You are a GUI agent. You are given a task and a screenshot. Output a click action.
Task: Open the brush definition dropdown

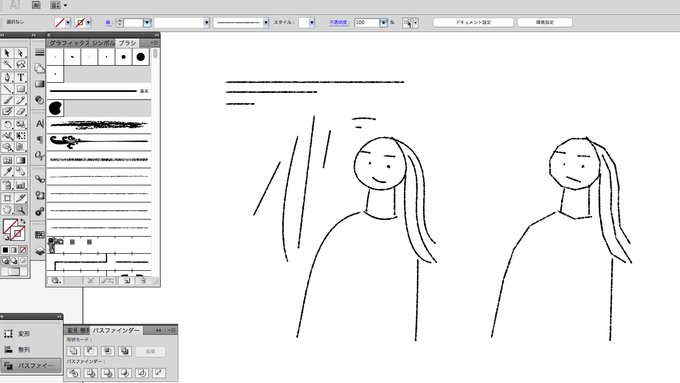pyautogui.click(x=265, y=23)
